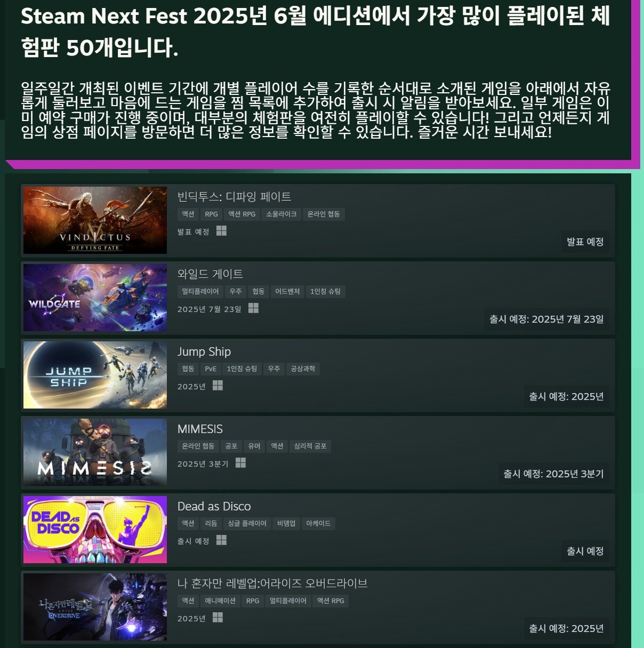Viewport: 644px width, 648px height.
Task: Click the Windows icon in Jump Ship row
Action: click(218, 386)
